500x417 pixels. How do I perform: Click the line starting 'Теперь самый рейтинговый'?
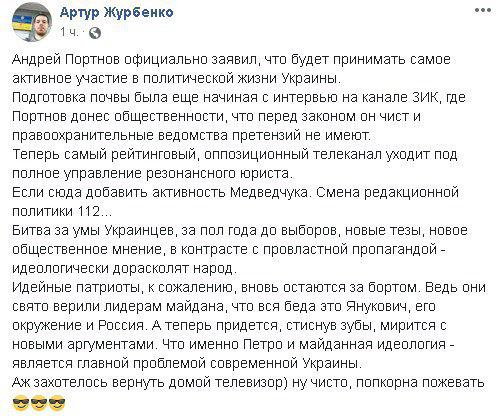click(x=235, y=155)
